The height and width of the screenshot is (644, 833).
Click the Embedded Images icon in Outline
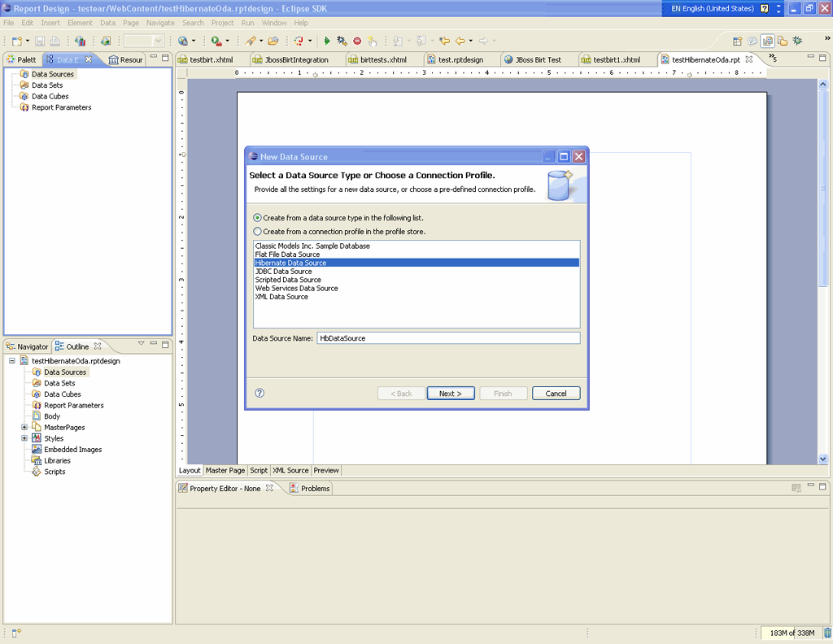[37, 450]
